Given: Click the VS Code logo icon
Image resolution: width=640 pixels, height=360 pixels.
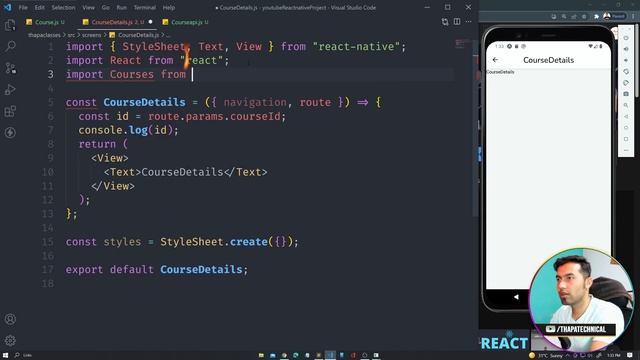Looking at the screenshot, I should [7, 7].
